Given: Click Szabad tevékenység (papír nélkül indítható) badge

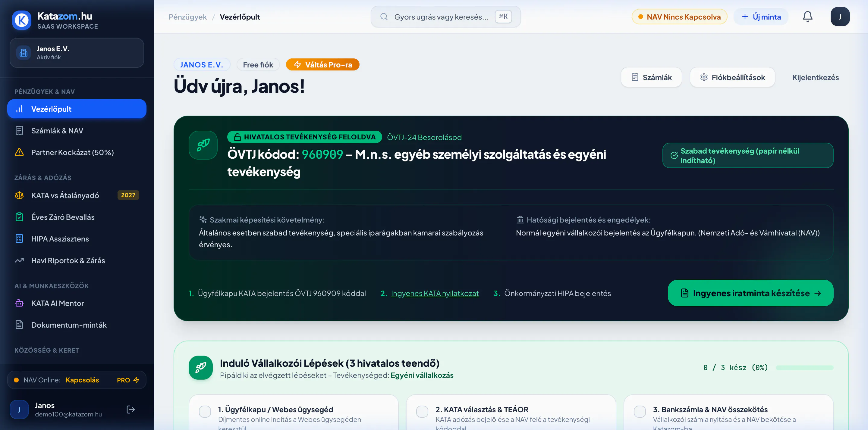Looking at the screenshot, I should click(x=748, y=156).
